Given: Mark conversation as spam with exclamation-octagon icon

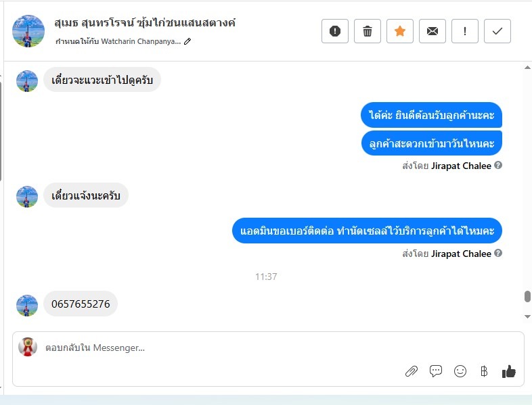Looking at the screenshot, I should (x=335, y=31).
